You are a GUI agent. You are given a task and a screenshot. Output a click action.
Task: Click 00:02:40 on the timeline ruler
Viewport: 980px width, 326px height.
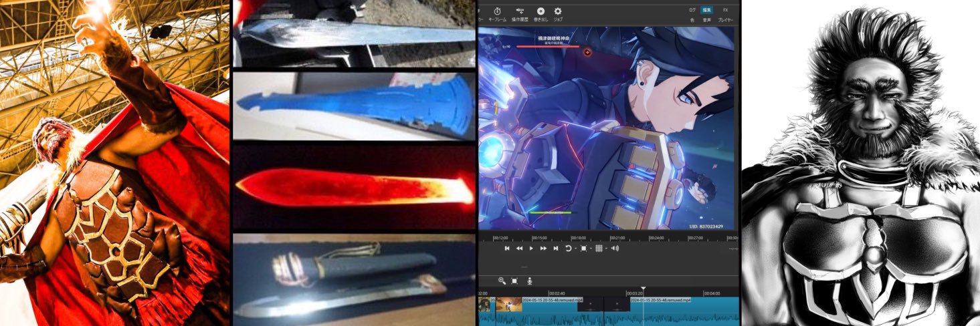557,293
